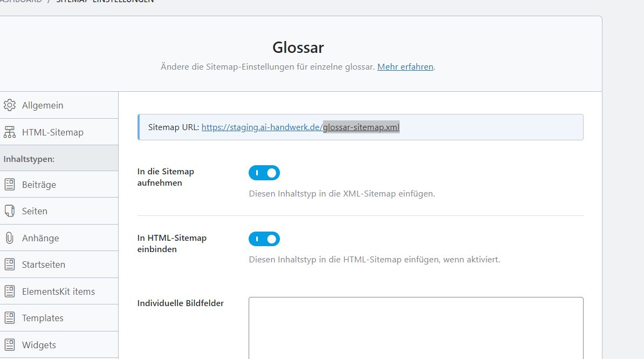Screen dimensions: 644x359
Task: Open the glossar-sitemap.xml URL link
Action: pyautogui.click(x=300, y=127)
